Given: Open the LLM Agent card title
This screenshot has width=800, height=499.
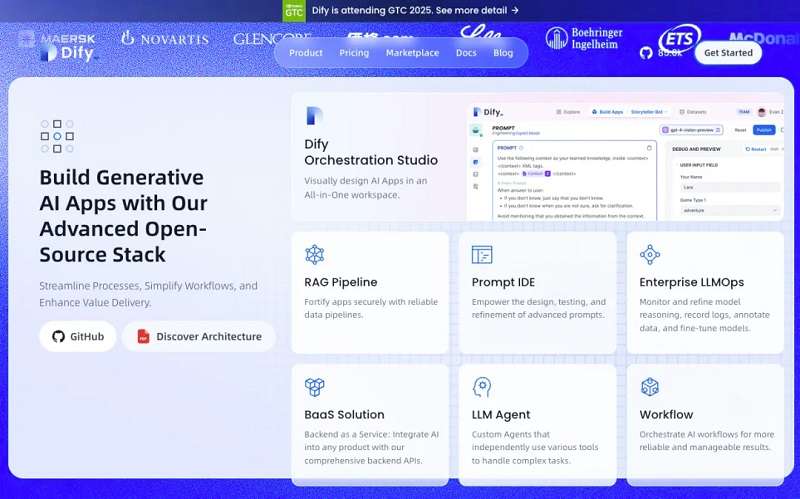Looking at the screenshot, I should (x=501, y=414).
